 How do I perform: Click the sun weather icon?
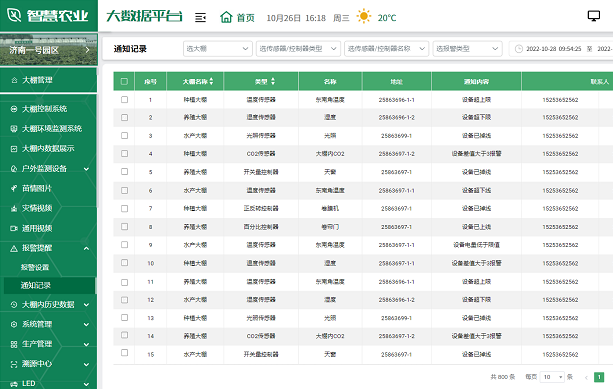click(x=364, y=16)
